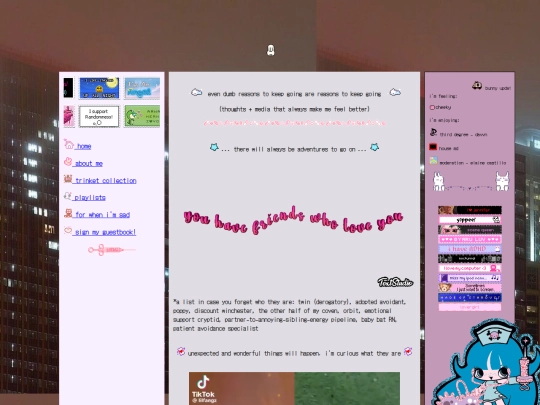
Task: Click the pink mood icon beside cheeky
Action: pyautogui.click(x=432, y=107)
